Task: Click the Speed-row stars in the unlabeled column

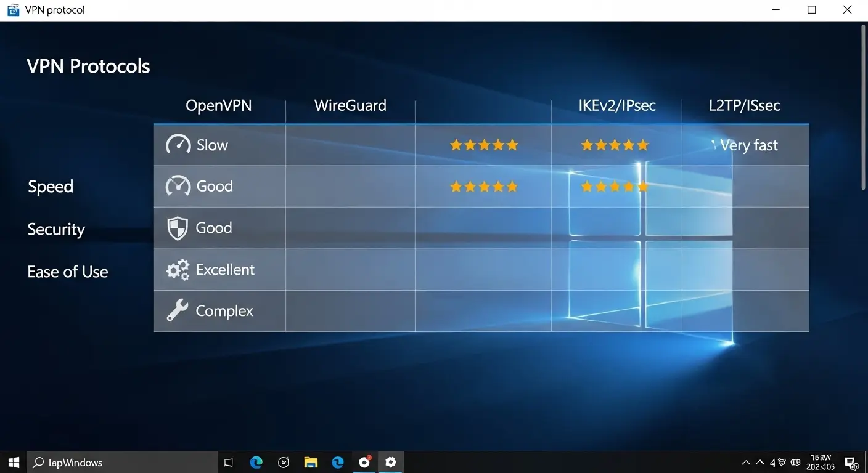Action: 484,186
